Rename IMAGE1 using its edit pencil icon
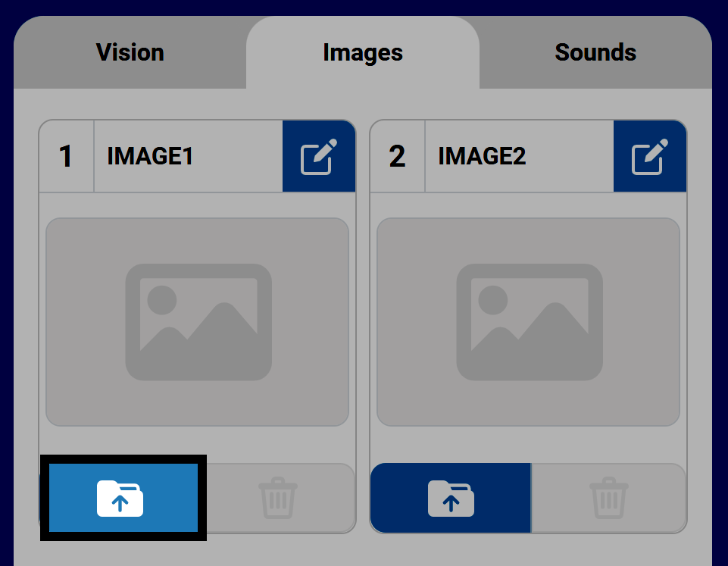Screen dimensions: 728x566 (319, 156)
